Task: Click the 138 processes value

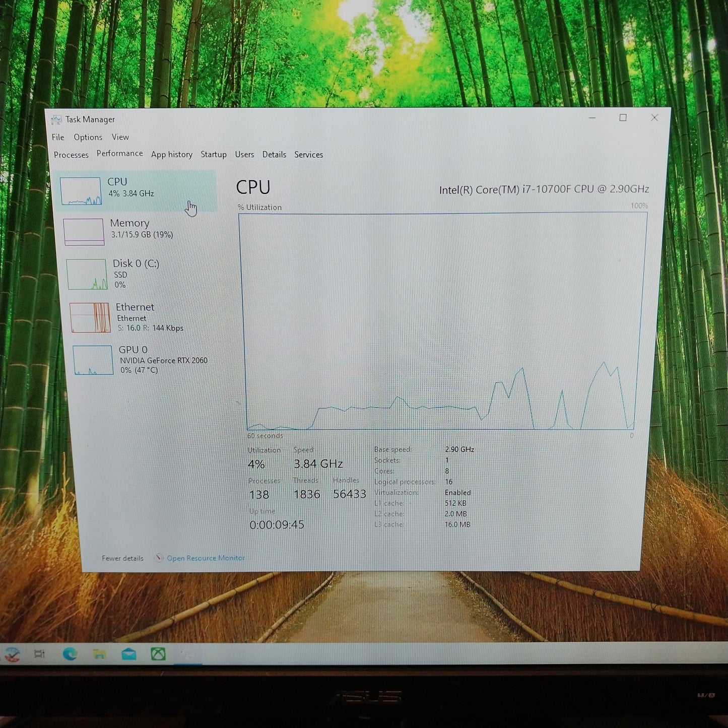Action: coord(259,495)
